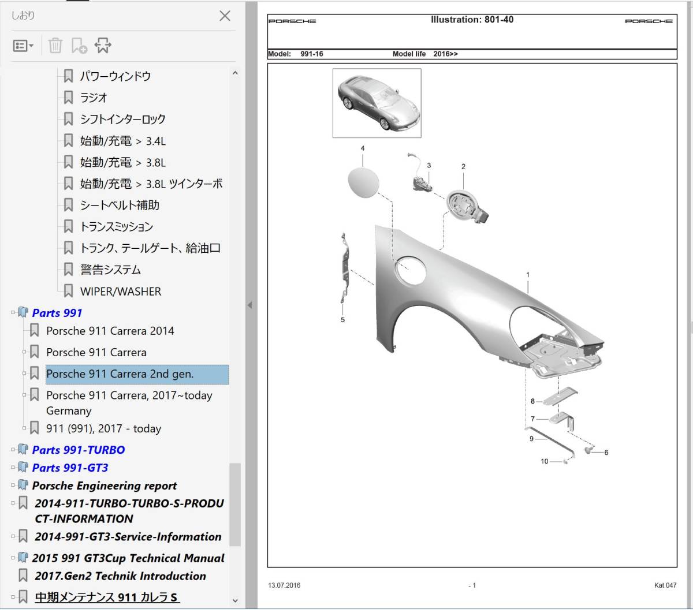
Task: Open the トランスミッション bookmark
Action: [117, 227]
